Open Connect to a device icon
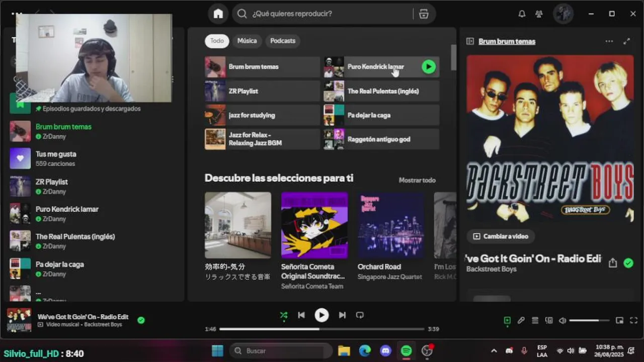The width and height of the screenshot is (644, 362). pyautogui.click(x=548, y=320)
